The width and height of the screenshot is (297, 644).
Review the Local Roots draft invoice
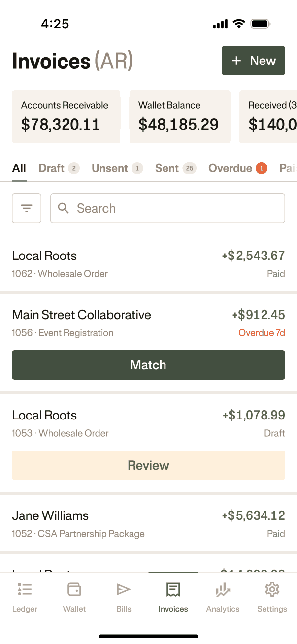coord(148,465)
